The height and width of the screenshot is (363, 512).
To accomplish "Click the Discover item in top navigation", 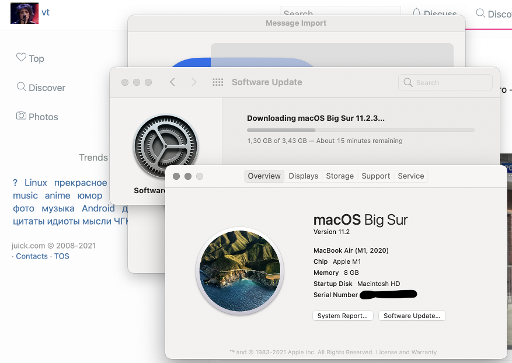I will tap(494, 14).
